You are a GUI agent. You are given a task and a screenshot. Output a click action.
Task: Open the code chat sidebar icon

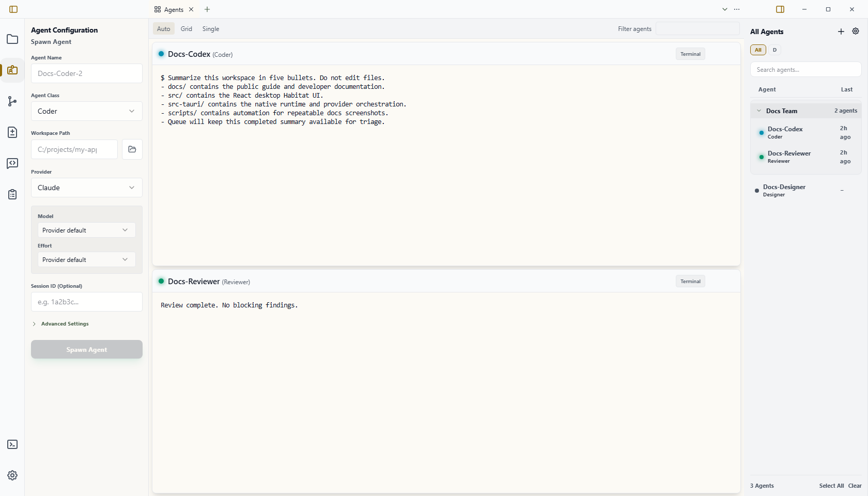(12, 163)
